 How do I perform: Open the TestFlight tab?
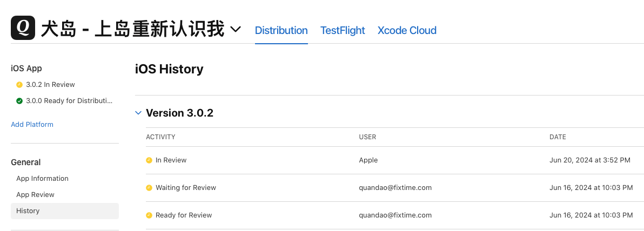pos(343,30)
